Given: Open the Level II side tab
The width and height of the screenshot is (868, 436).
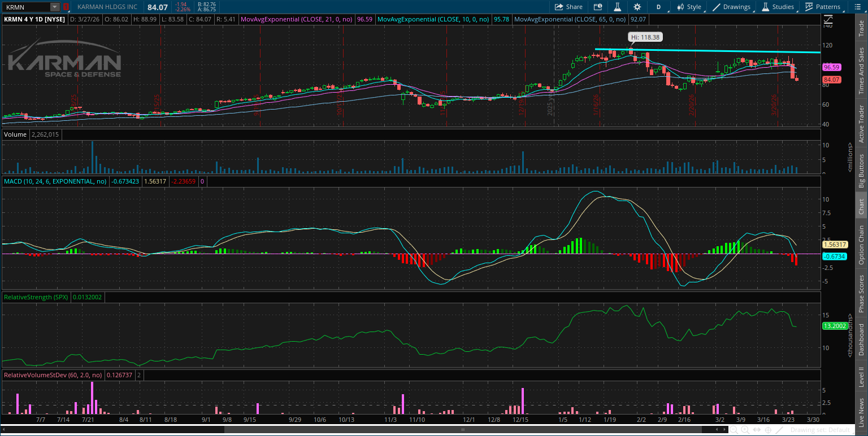Looking at the screenshot, I should pyautogui.click(x=861, y=377).
